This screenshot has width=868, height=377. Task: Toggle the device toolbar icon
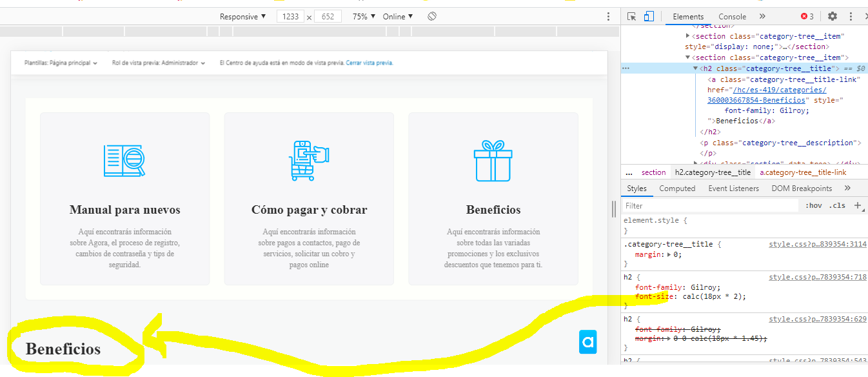pyautogui.click(x=649, y=17)
